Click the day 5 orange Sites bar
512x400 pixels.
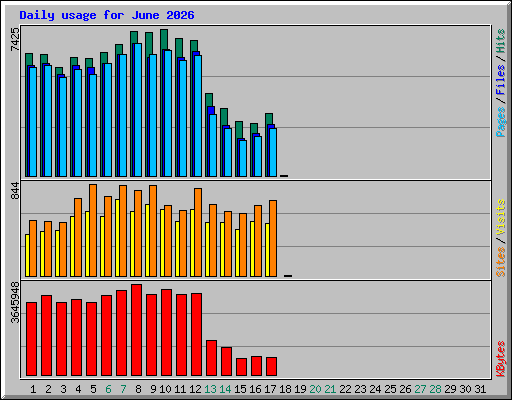click(93, 230)
